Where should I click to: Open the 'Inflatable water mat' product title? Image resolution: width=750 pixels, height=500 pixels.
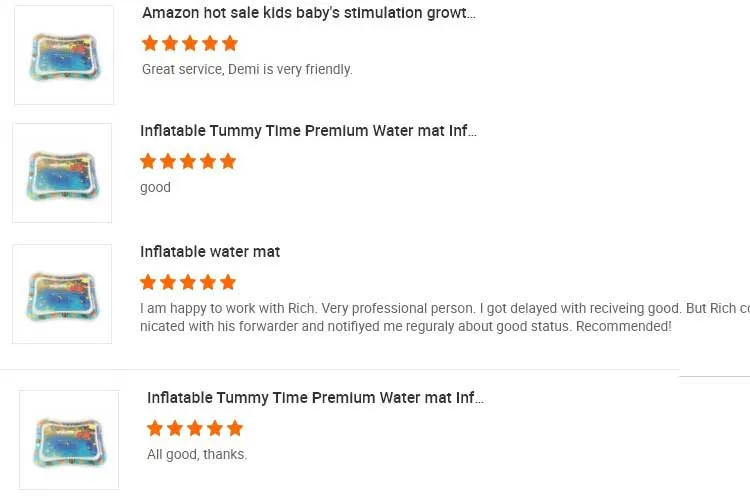[210, 252]
